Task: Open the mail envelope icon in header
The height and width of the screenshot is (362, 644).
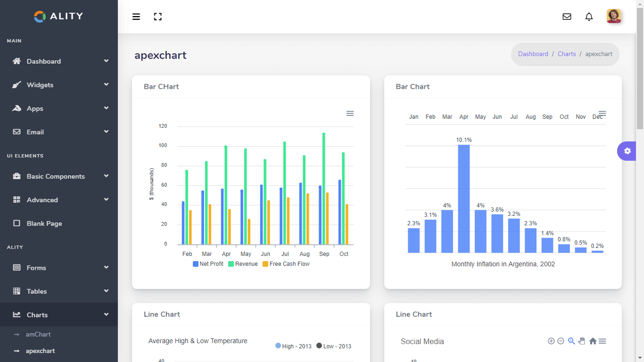Action: pyautogui.click(x=567, y=17)
